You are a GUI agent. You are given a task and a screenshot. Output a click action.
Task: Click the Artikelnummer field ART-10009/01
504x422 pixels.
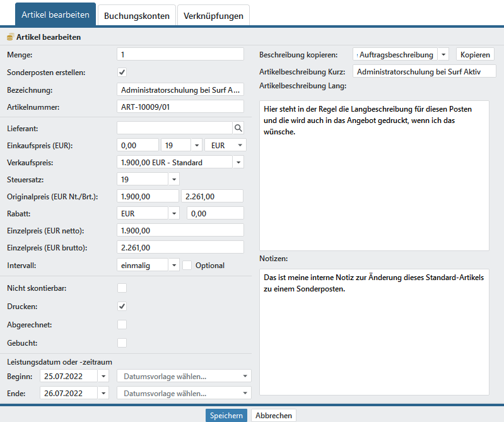pos(180,107)
